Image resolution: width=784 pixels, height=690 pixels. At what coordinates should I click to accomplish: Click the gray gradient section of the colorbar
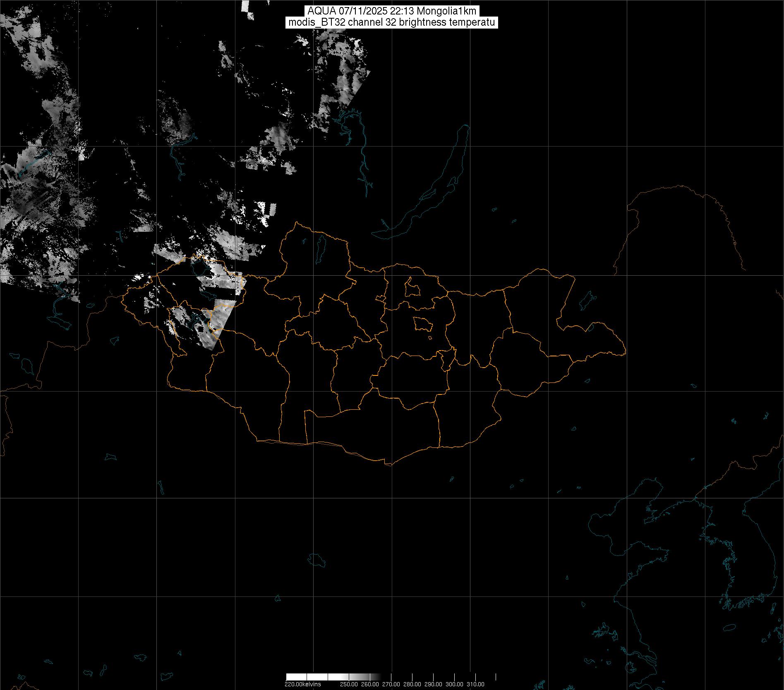[x=364, y=677]
